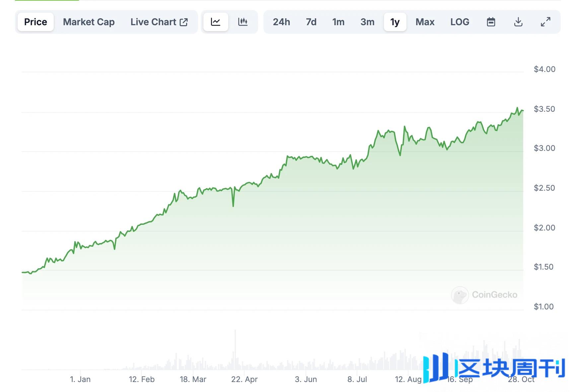The width and height of the screenshot is (576, 392).
Task: Click the $1.00 axis label
Action: (543, 307)
